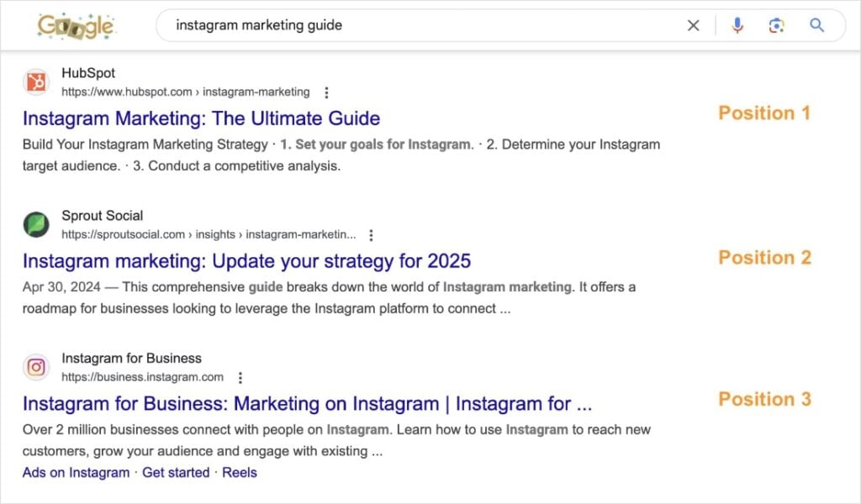Open the three-dot menu beside HubSpot's URL
Image resolution: width=861 pixels, height=504 pixels.
click(x=326, y=92)
